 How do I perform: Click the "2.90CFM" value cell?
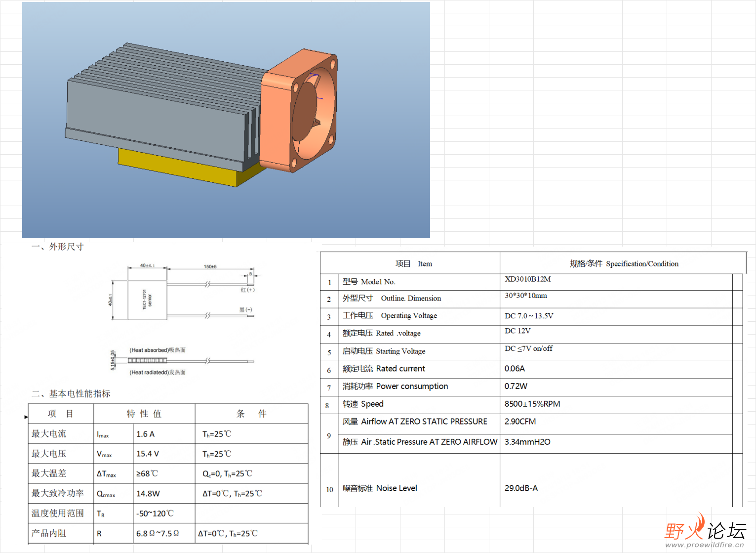click(616, 424)
